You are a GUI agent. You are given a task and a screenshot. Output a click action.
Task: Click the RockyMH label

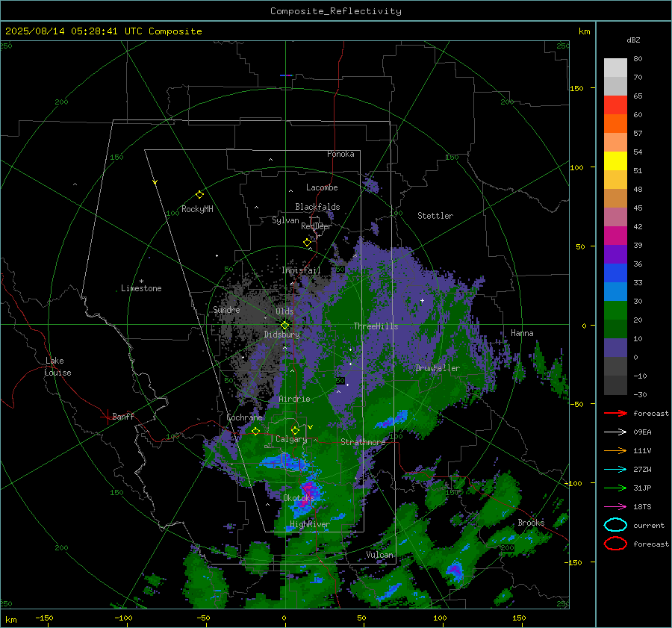tap(197, 209)
